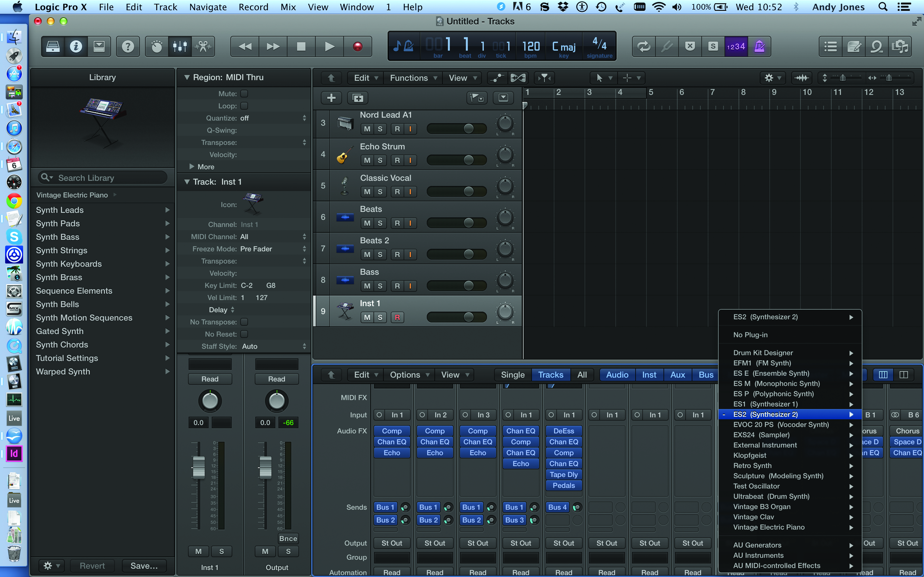Viewport: 924px width, 577px height.
Task: Open the Scissors editors button
Action: point(203,46)
